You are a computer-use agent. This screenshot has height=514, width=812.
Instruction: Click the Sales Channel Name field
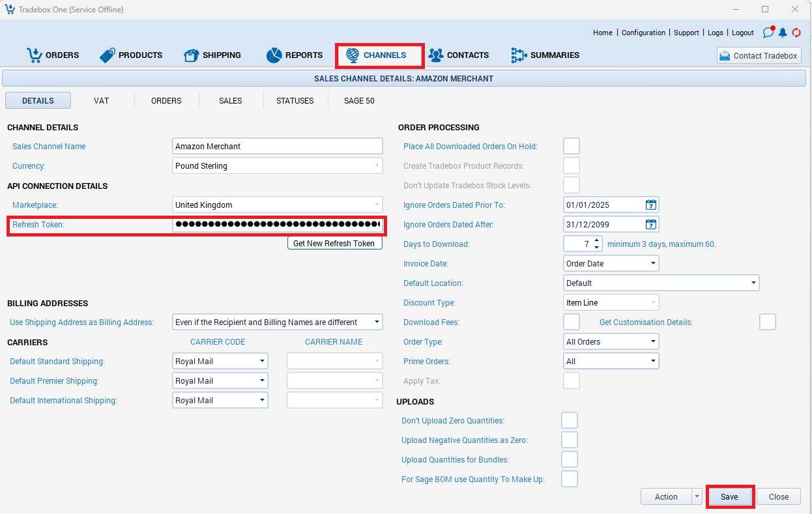(278, 147)
